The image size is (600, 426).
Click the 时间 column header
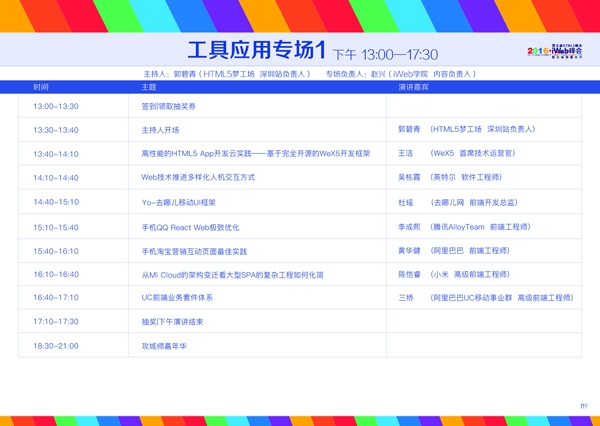[x=41, y=87]
